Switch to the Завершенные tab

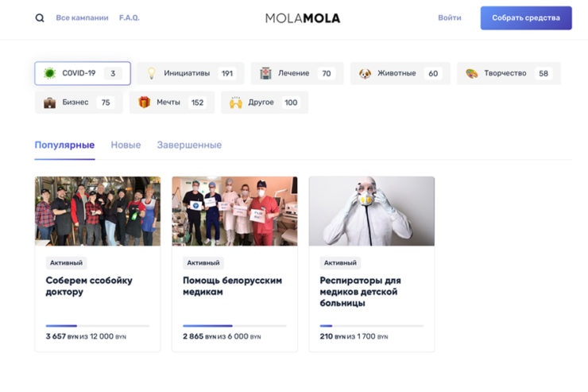coord(189,145)
